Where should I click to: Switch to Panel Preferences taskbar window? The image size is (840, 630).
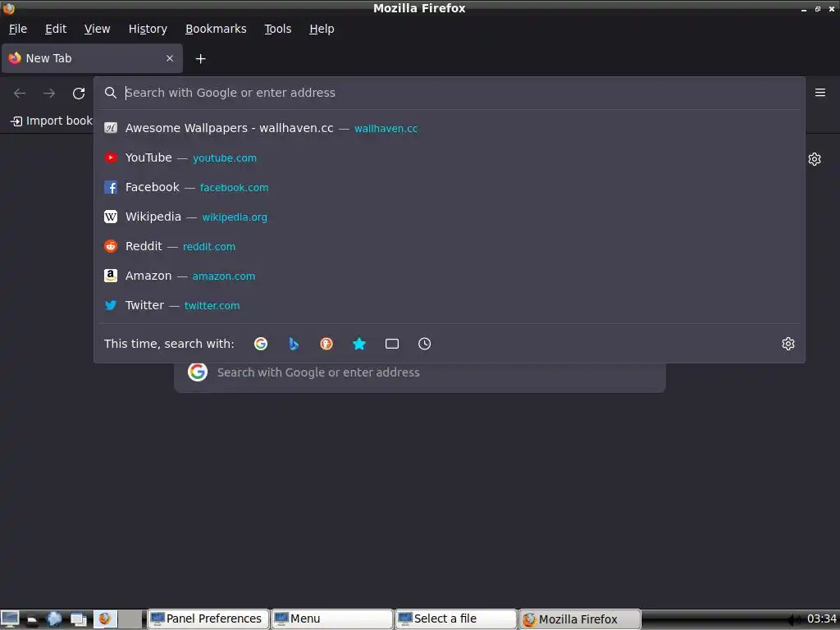[208, 619]
